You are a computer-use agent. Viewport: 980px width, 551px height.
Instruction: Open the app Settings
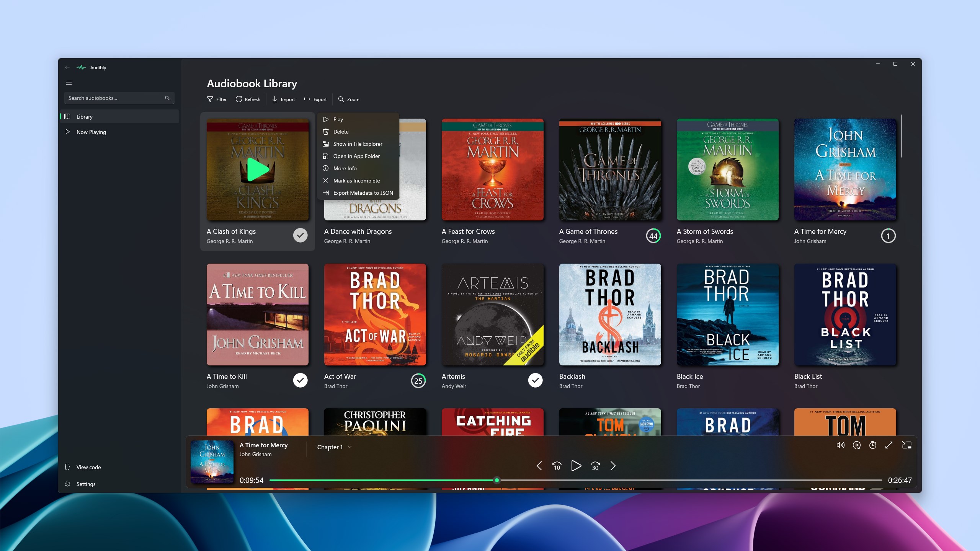coord(86,484)
